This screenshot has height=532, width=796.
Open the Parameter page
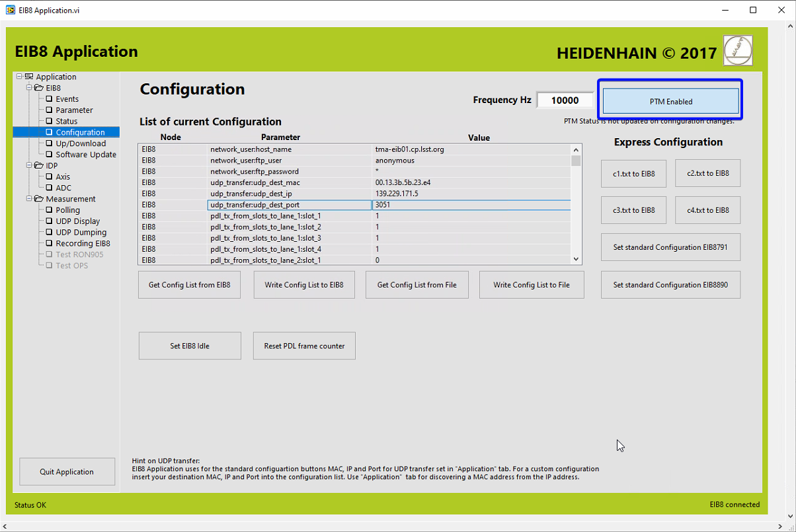pyautogui.click(x=74, y=110)
